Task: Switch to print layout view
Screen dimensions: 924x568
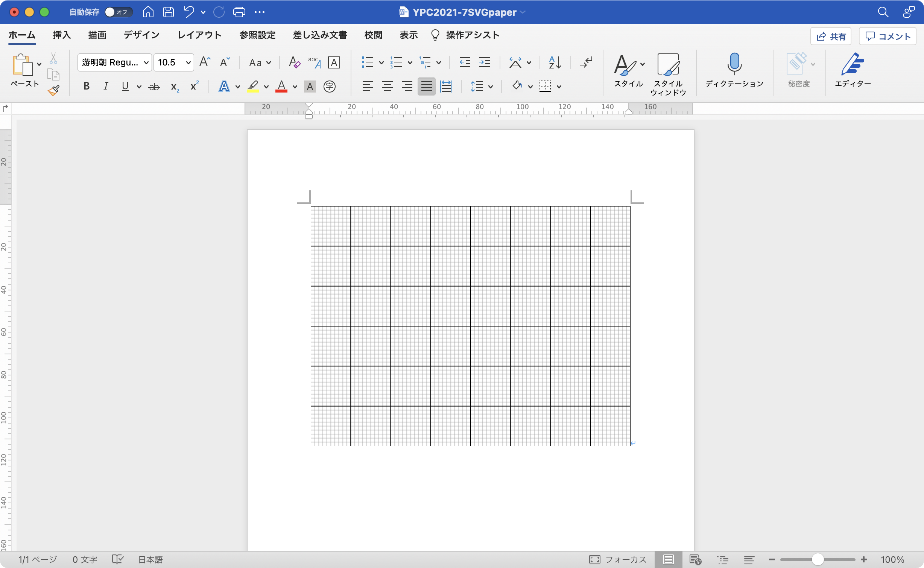Action: click(669, 560)
